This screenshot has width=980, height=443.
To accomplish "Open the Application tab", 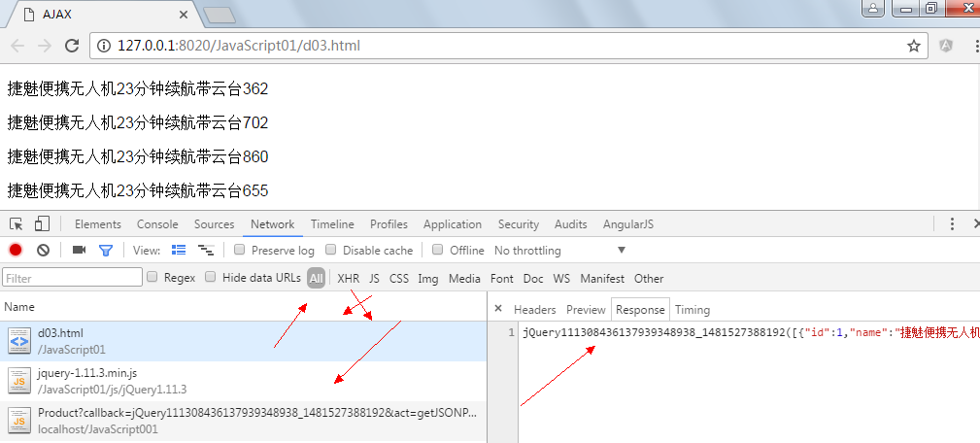I will pos(453,223).
